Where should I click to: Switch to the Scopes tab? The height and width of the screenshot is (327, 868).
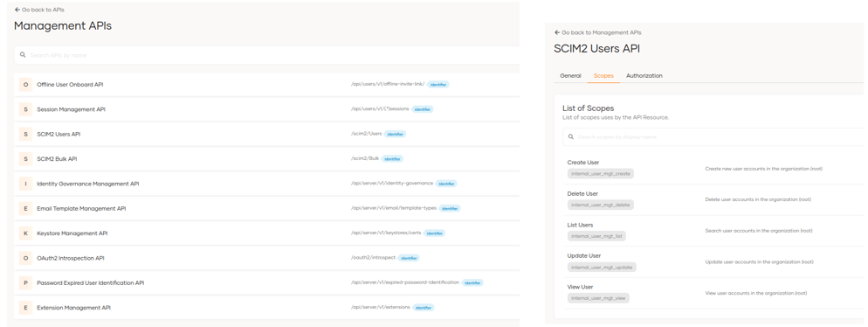point(603,75)
